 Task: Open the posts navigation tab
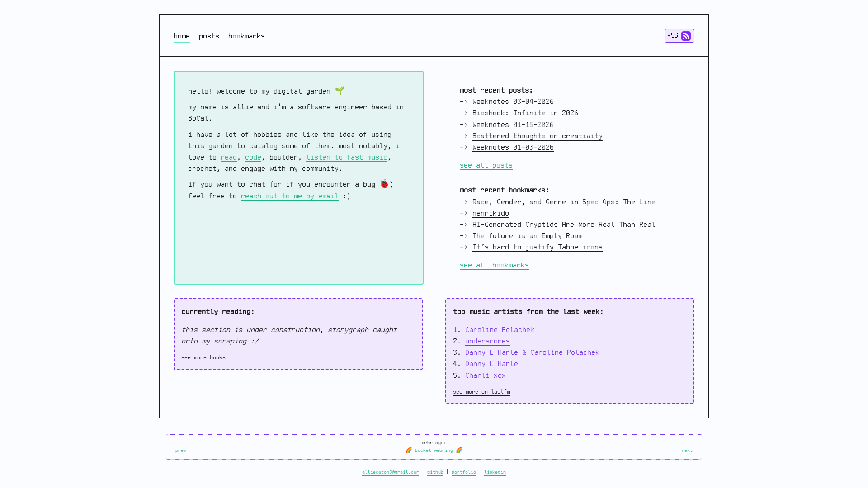(209, 36)
